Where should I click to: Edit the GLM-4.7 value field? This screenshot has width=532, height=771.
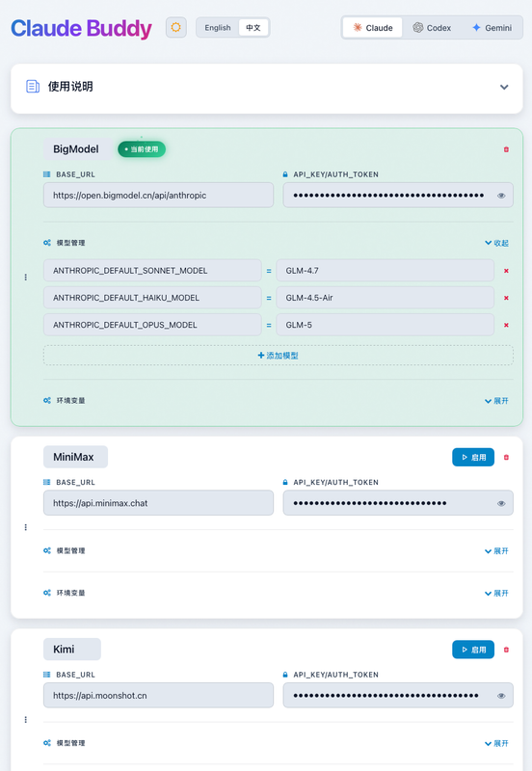click(385, 271)
